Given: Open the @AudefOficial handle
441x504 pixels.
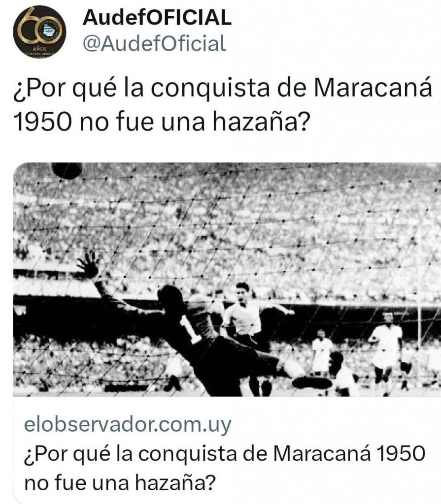Looking at the screenshot, I should click(x=155, y=43).
